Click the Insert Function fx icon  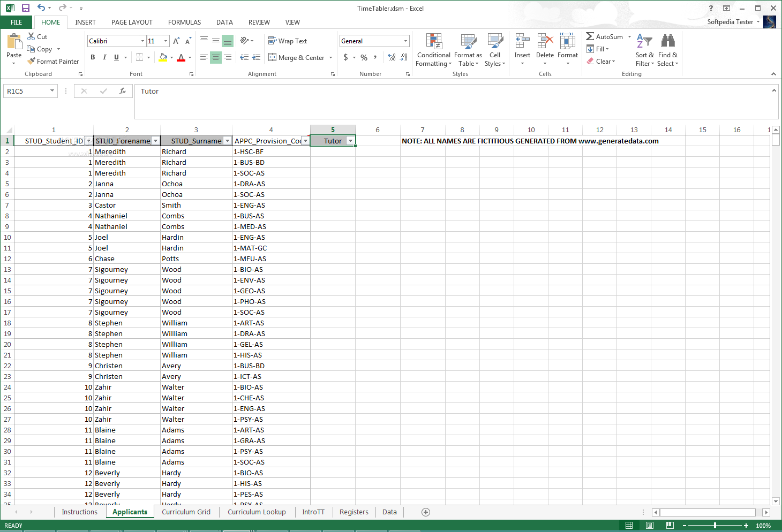pos(123,91)
